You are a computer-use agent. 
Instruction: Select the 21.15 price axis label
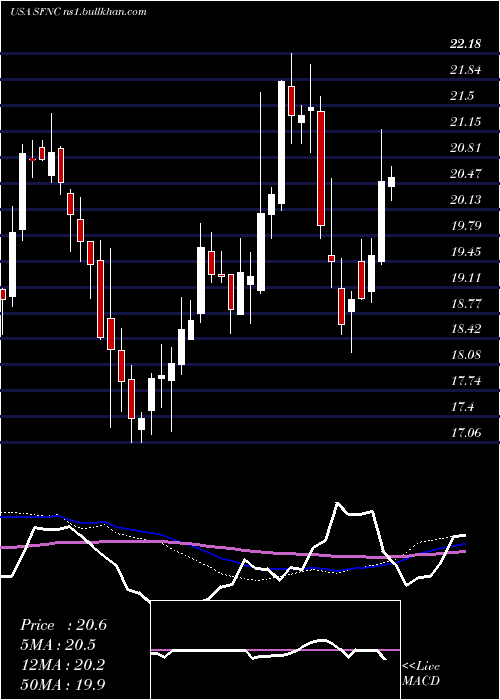(466, 121)
